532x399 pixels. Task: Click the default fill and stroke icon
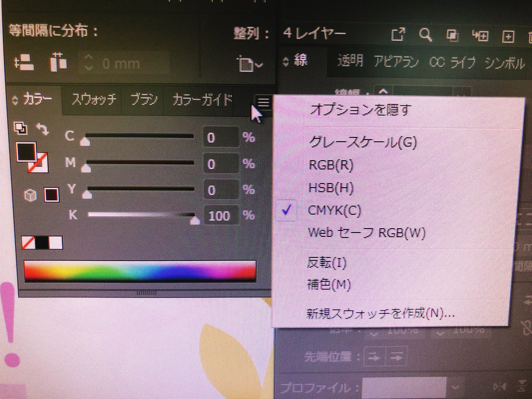point(21,128)
